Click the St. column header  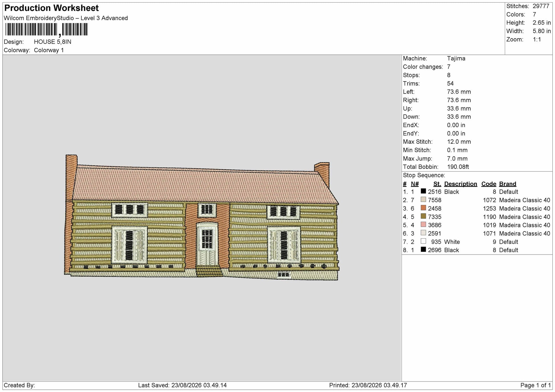click(x=437, y=184)
